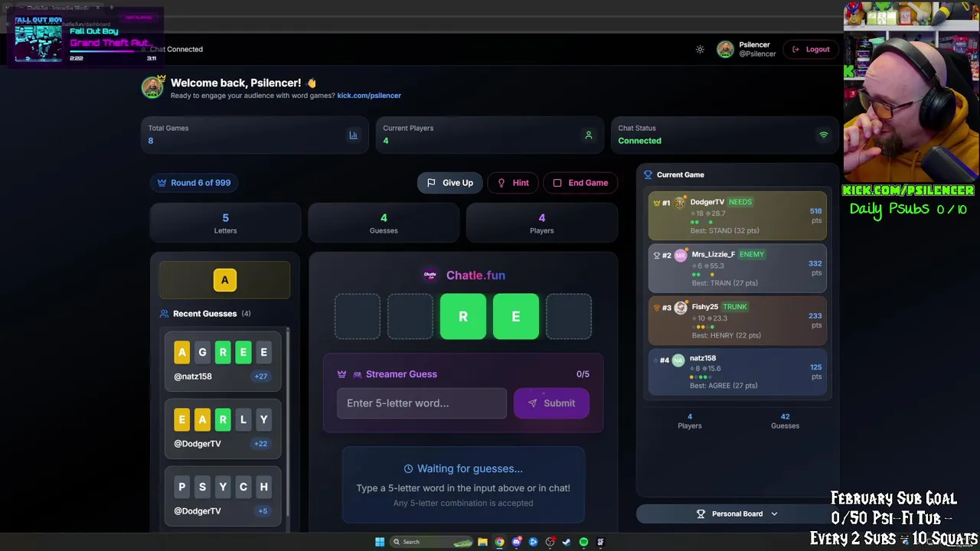Image resolution: width=980 pixels, height=551 pixels.
Task: Open OBS Studio from the taskbar
Action: pos(550,542)
